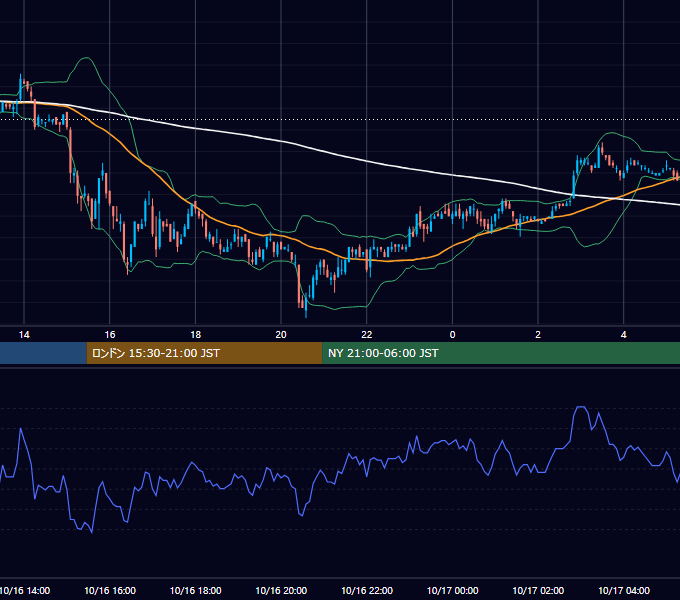Image resolution: width=680 pixels, height=600 pixels.
Task: Click the 2 hour label on price chart axis
Action: coord(538,335)
